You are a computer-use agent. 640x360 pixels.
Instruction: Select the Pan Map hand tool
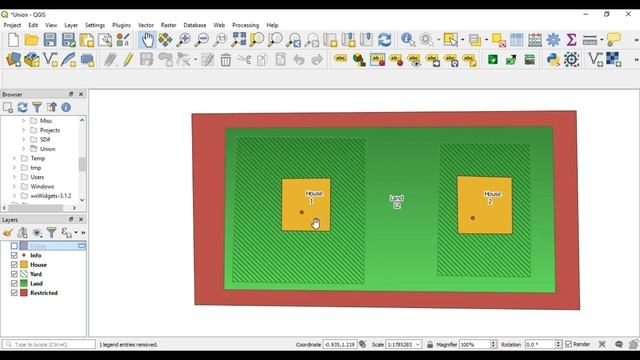(147, 40)
